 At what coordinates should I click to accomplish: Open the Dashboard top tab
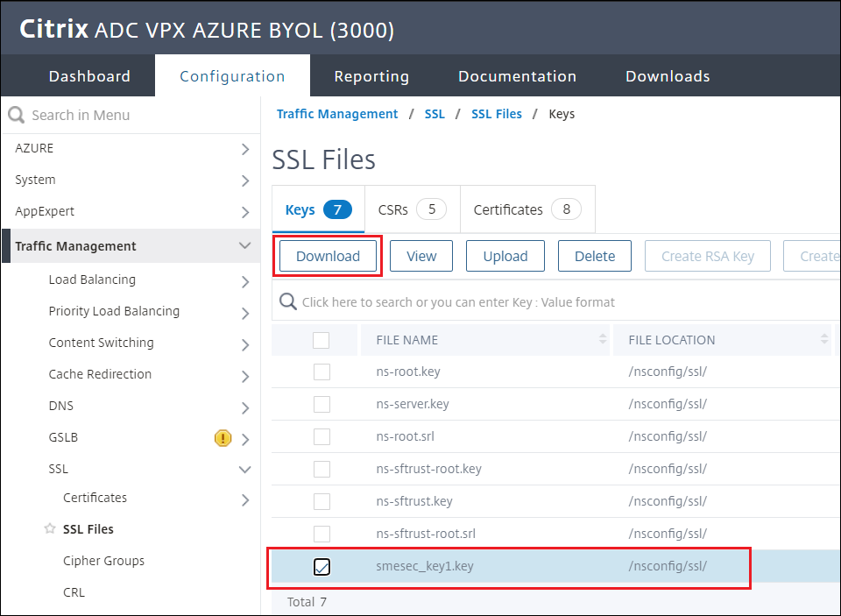click(x=89, y=76)
